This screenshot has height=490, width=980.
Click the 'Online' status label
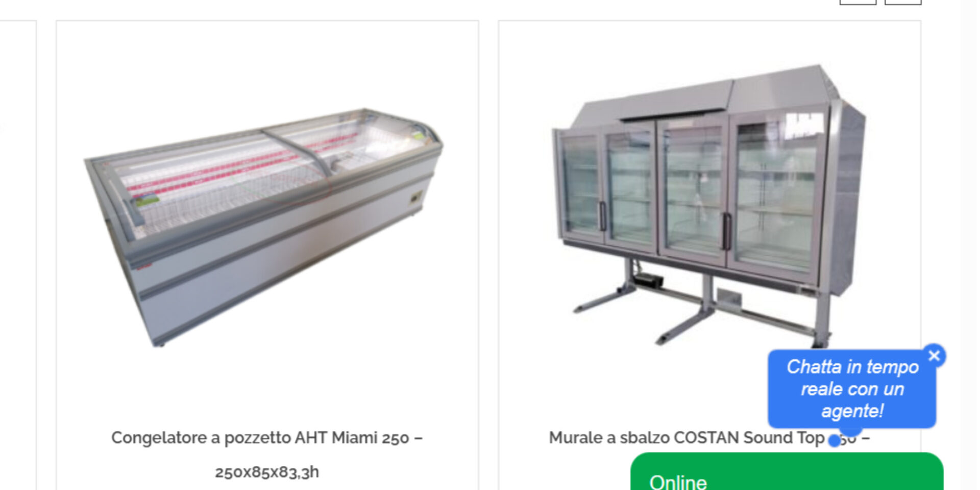678,482
